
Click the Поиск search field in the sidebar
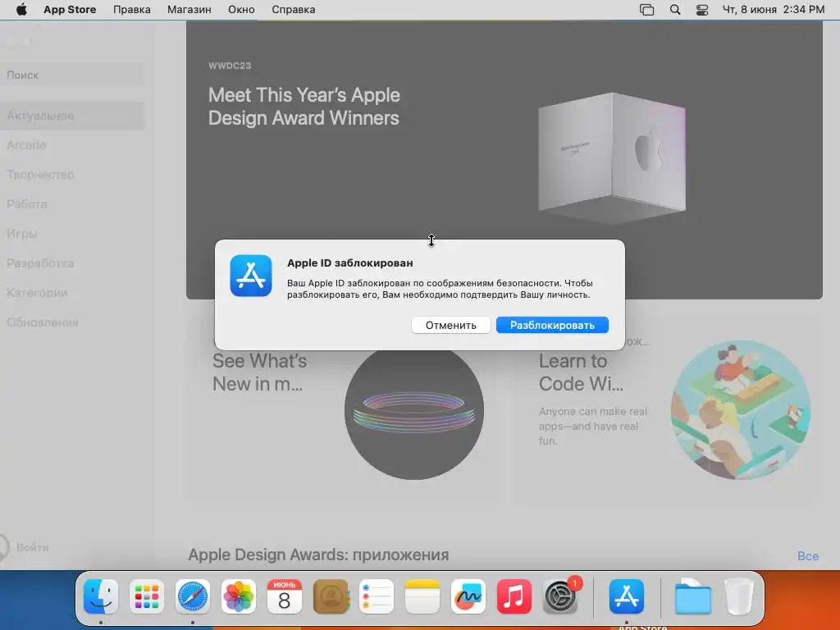(72, 75)
